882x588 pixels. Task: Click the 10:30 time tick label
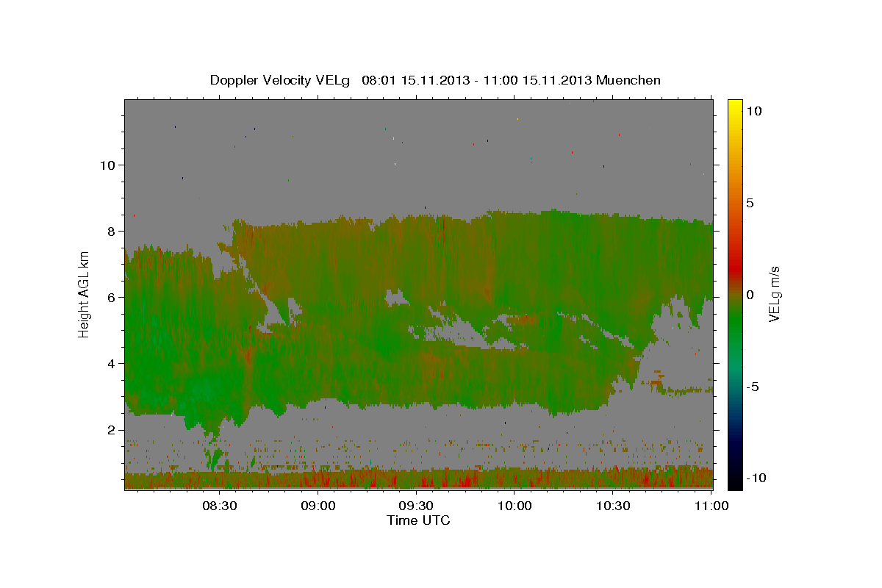point(613,506)
